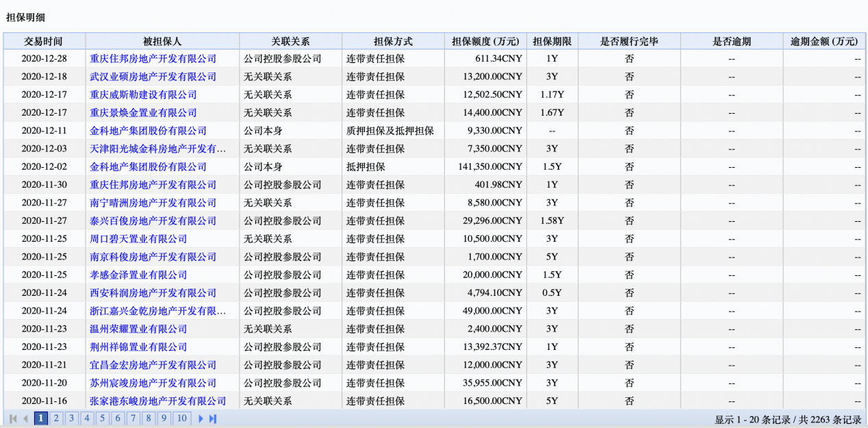Image resolution: width=868 pixels, height=428 pixels.
Task: Select the 29,296.00CNY amount cell
Action: 485,221
